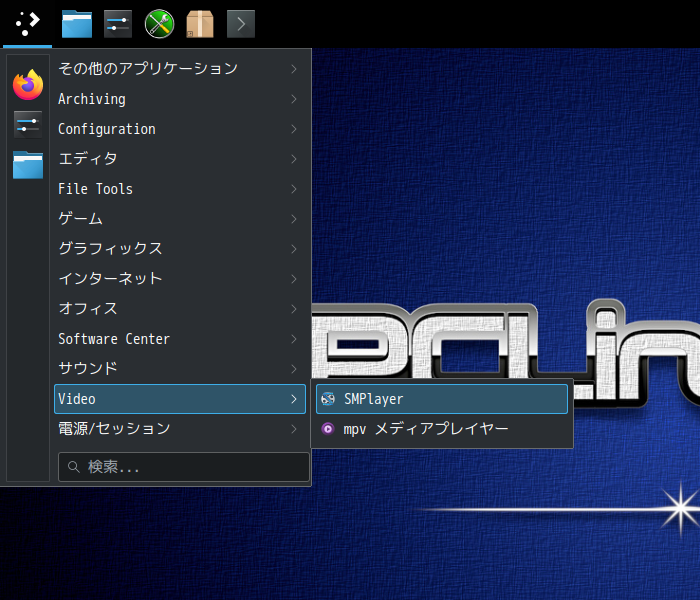Open settings sliders icon in menu sidebar

coord(28,125)
